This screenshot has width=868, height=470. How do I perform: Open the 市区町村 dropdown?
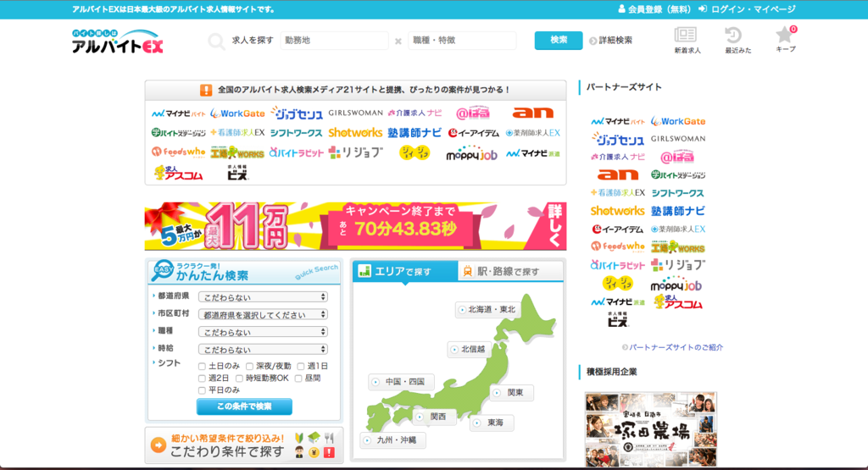click(x=263, y=315)
